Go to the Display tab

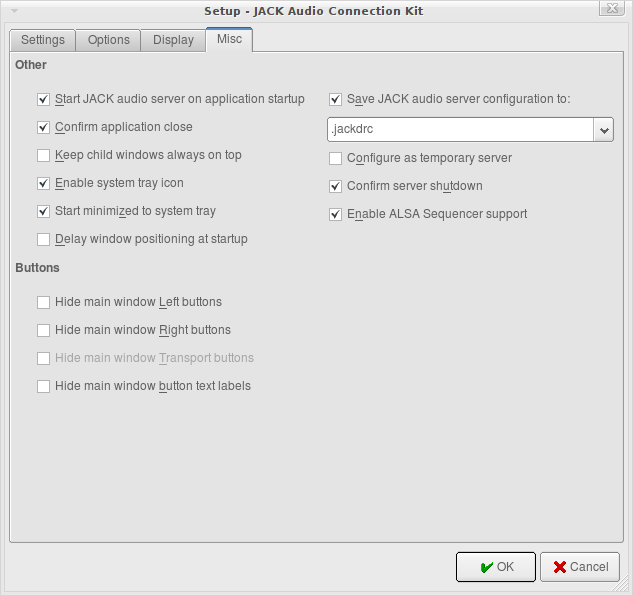pos(173,40)
